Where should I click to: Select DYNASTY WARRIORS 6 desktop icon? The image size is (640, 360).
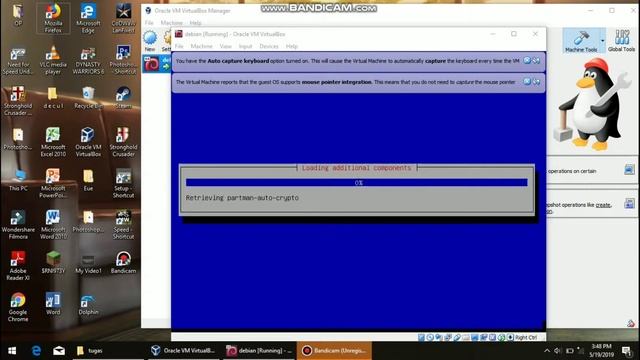[88, 60]
